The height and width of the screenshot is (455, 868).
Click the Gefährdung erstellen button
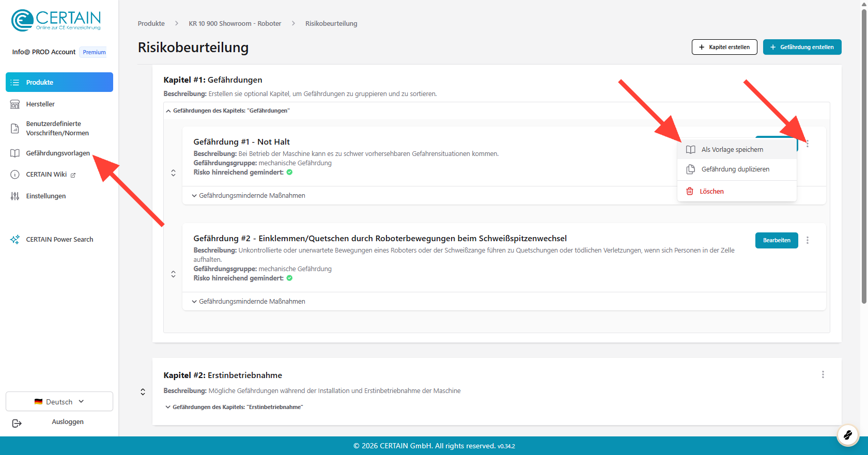[802, 47]
